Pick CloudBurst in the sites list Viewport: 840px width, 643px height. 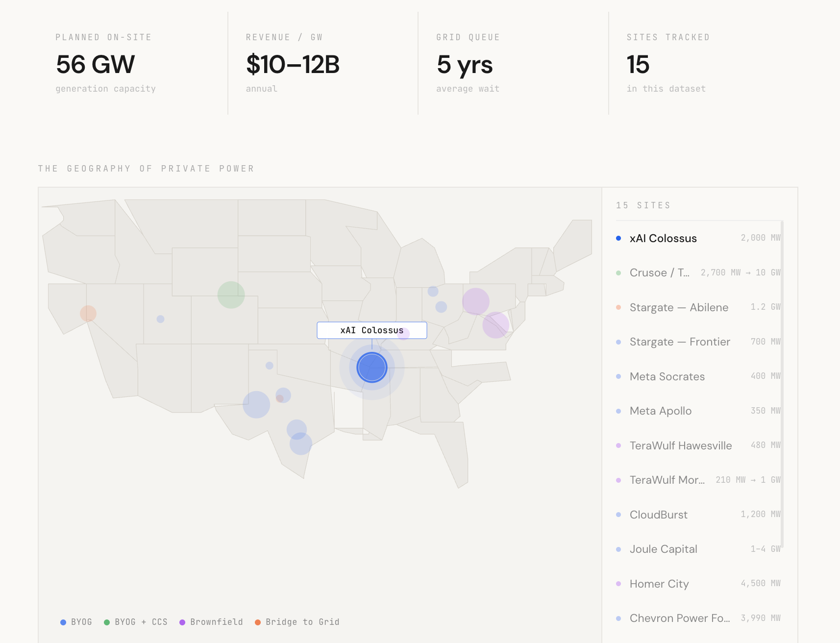698,515
